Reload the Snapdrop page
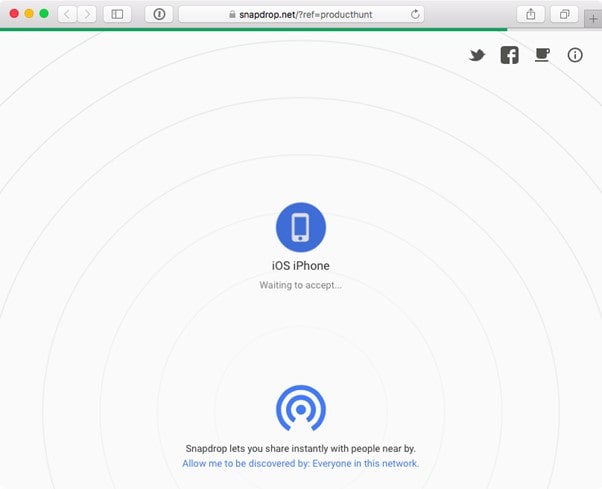Screen dimensions: 602x489 click(415, 14)
